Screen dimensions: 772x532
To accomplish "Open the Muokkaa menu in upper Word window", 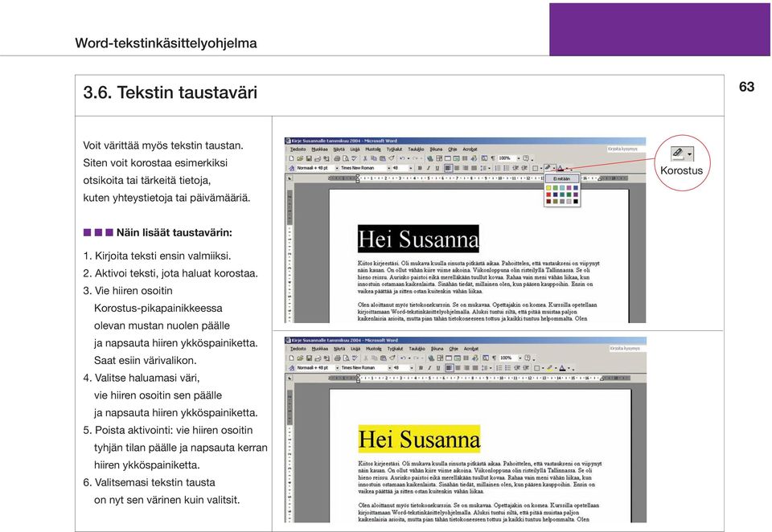I will tap(319, 149).
